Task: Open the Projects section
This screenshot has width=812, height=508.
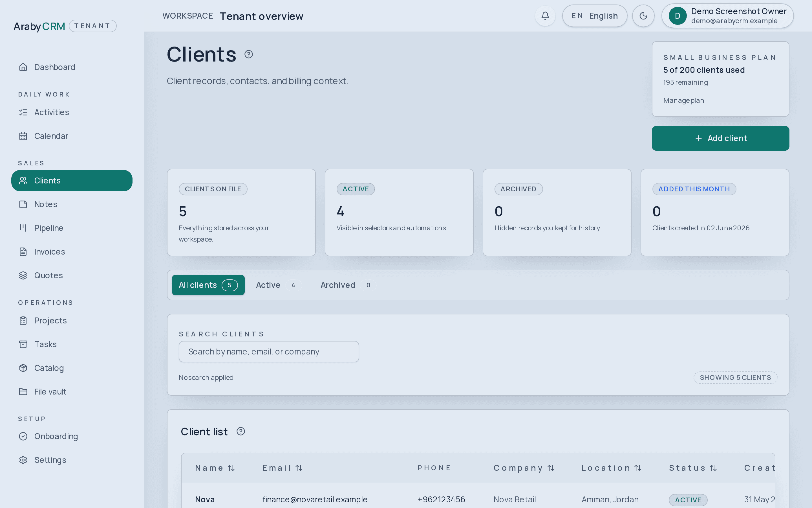Action: click(72, 321)
